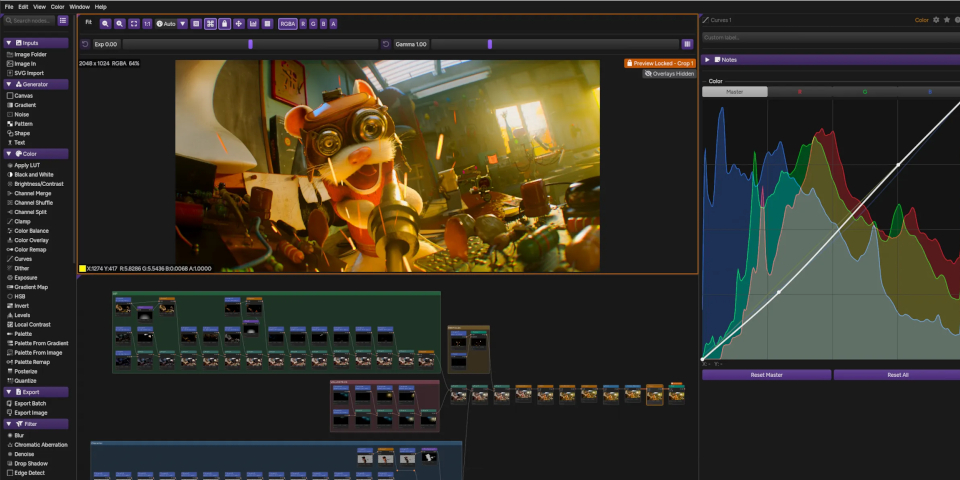
Task: Click the columns icon right of gamma slider
Action: (688, 44)
